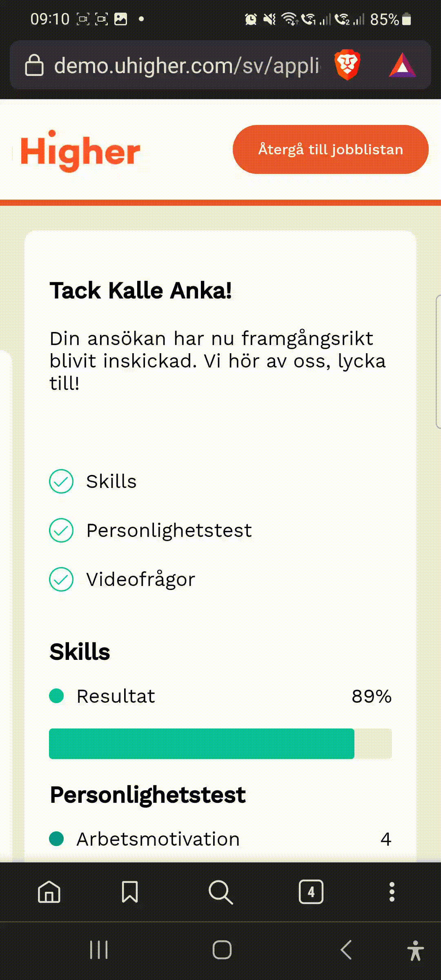This screenshot has width=441, height=980.
Task: Open the tab switcher showing 4 tabs
Action: coord(311,892)
